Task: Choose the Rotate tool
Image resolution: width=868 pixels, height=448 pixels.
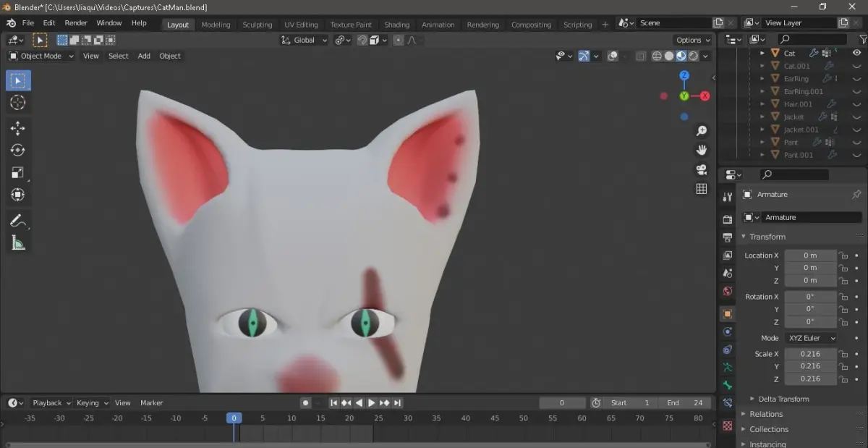Action: pyautogui.click(x=18, y=150)
